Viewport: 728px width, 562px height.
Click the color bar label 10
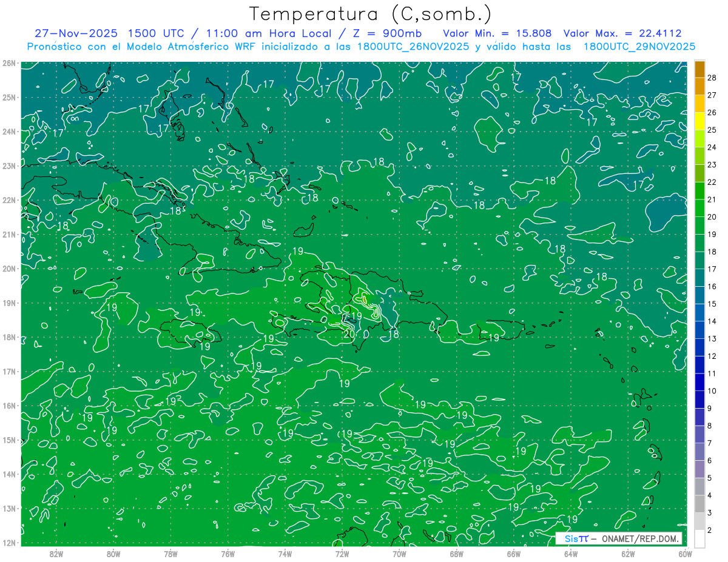712,391
